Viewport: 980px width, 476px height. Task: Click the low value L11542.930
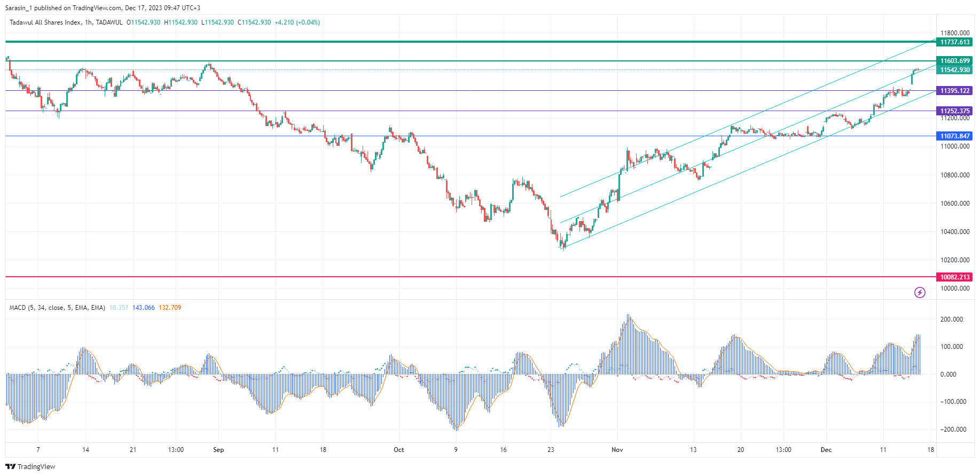(218, 22)
